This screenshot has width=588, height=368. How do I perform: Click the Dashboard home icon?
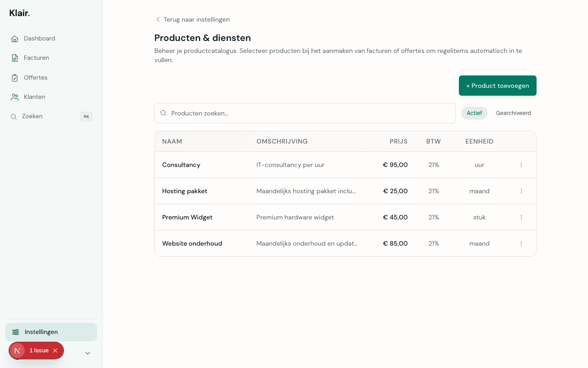(14, 39)
